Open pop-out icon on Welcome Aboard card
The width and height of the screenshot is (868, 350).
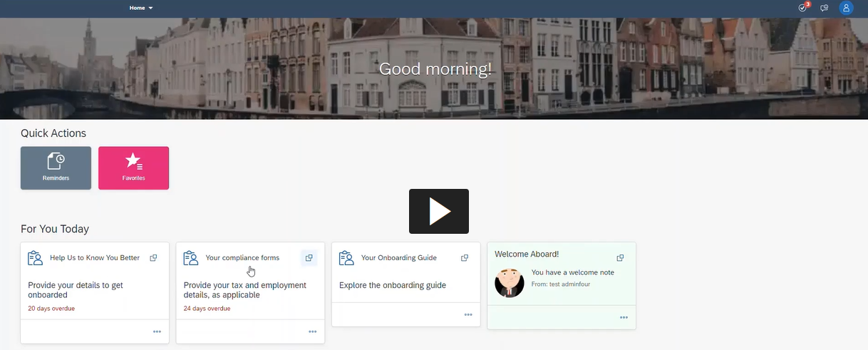tap(620, 258)
